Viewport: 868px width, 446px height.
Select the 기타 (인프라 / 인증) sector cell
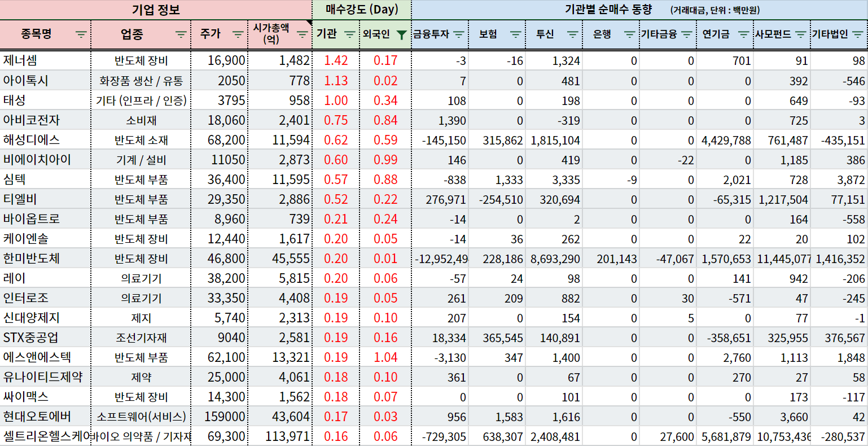pos(141,100)
